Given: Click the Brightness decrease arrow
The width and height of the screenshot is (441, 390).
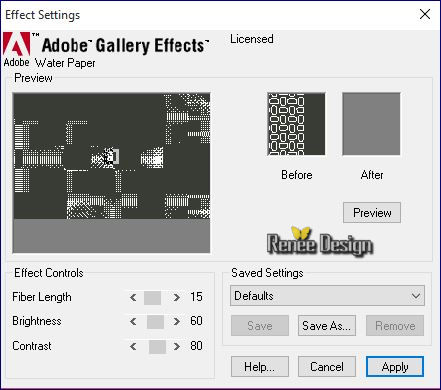Looking at the screenshot, I should [133, 322].
